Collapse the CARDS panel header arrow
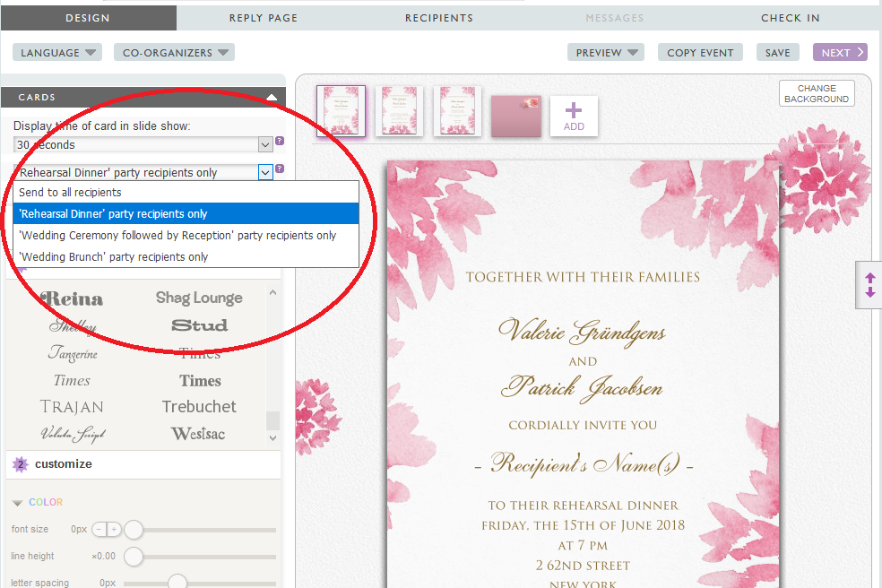882x588 pixels. pyautogui.click(x=272, y=97)
